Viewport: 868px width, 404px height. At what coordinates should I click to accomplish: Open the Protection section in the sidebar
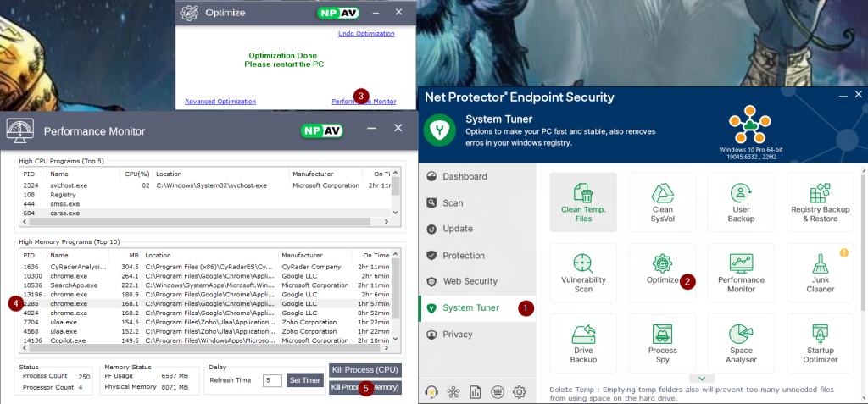coord(465,255)
